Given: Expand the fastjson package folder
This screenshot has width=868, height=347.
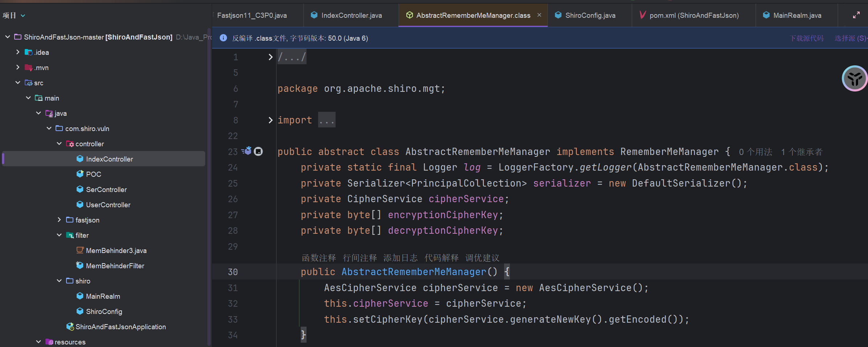Looking at the screenshot, I should [x=59, y=220].
